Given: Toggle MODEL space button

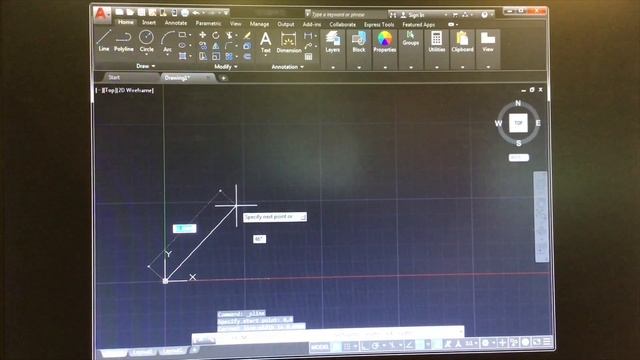Looking at the screenshot, I should (320, 347).
